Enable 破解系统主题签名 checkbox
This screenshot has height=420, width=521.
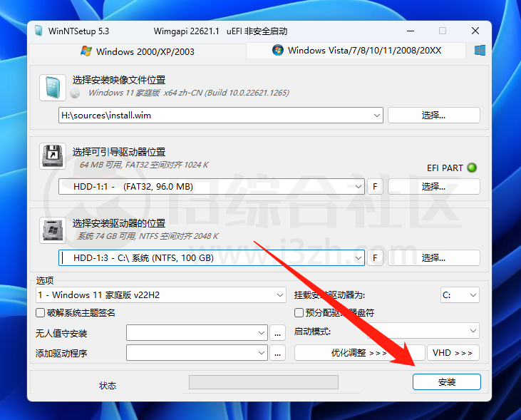[40, 312]
